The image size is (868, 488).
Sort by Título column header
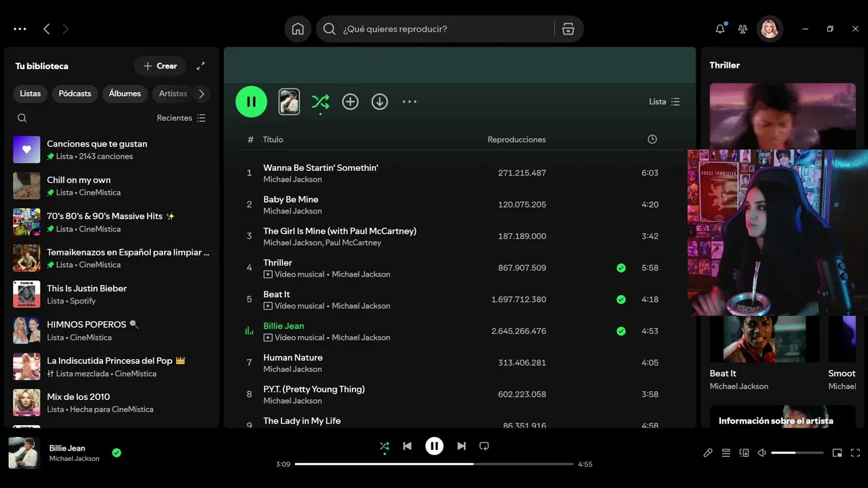click(273, 140)
